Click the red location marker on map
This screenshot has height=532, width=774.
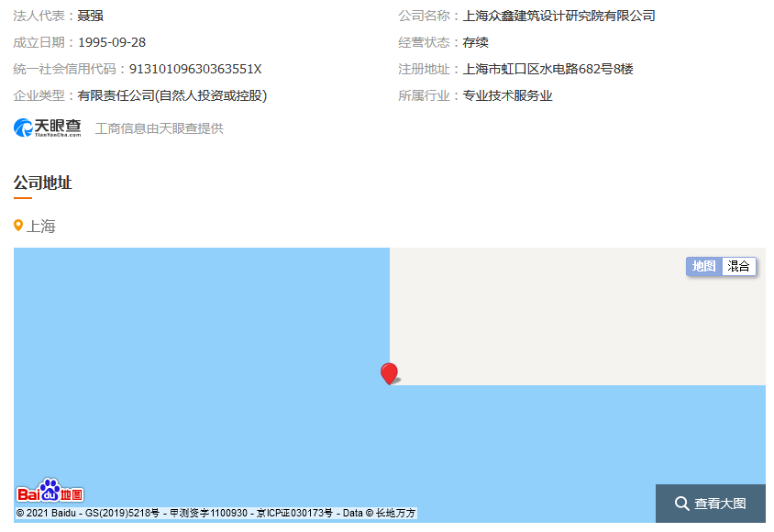(389, 373)
